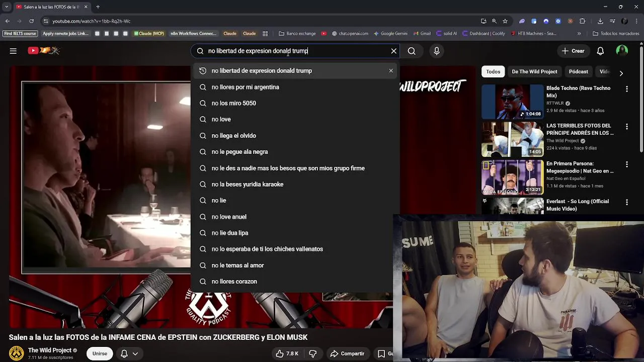Open options for the Blade Techno video

pyautogui.click(x=627, y=89)
